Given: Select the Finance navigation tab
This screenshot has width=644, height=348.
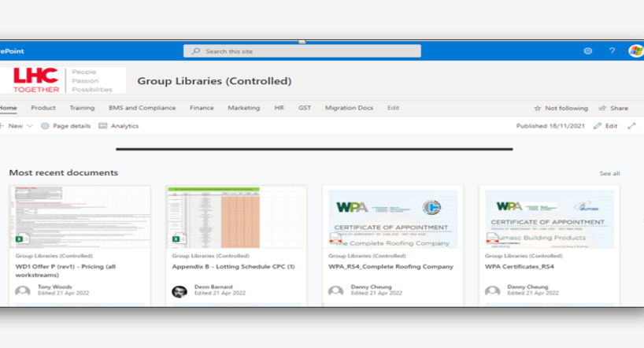Looking at the screenshot, I should 202,108.
